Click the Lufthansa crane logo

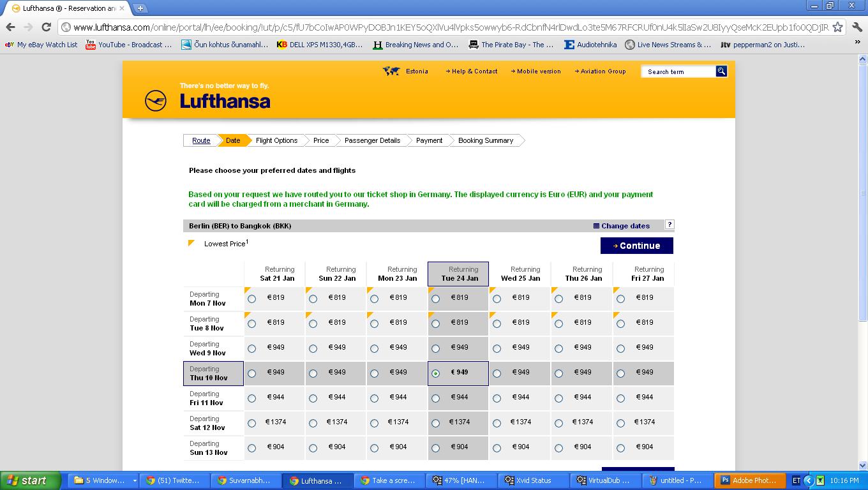click(x=156, y=101)
